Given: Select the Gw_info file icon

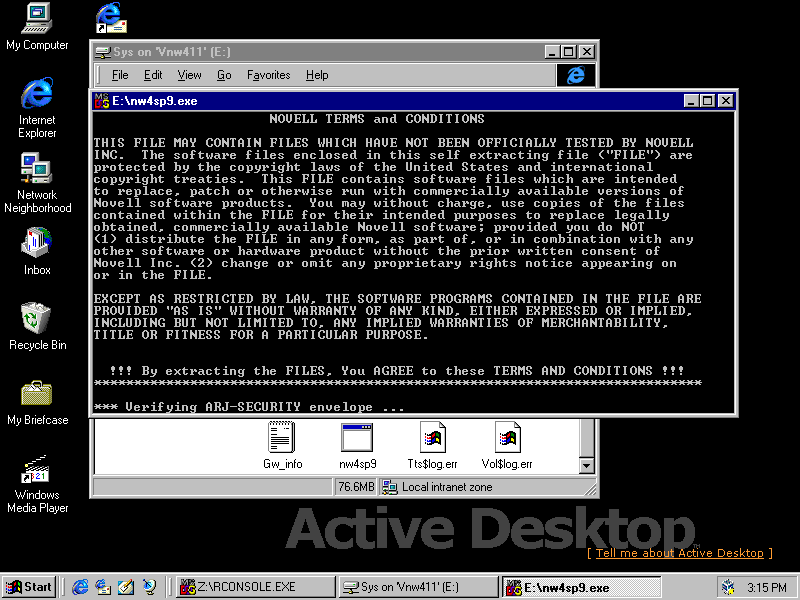Looking at the screenshot, I should click(x=282, y=445).
